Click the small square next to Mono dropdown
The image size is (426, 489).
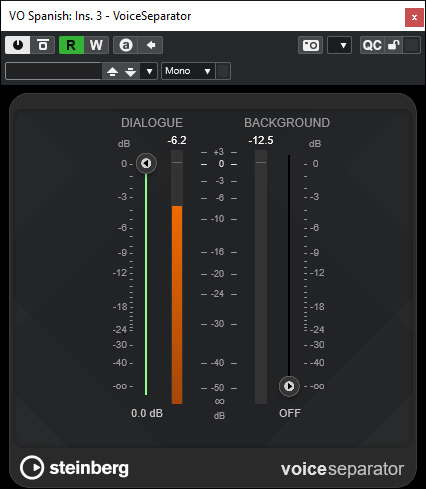tap(223, 71)
